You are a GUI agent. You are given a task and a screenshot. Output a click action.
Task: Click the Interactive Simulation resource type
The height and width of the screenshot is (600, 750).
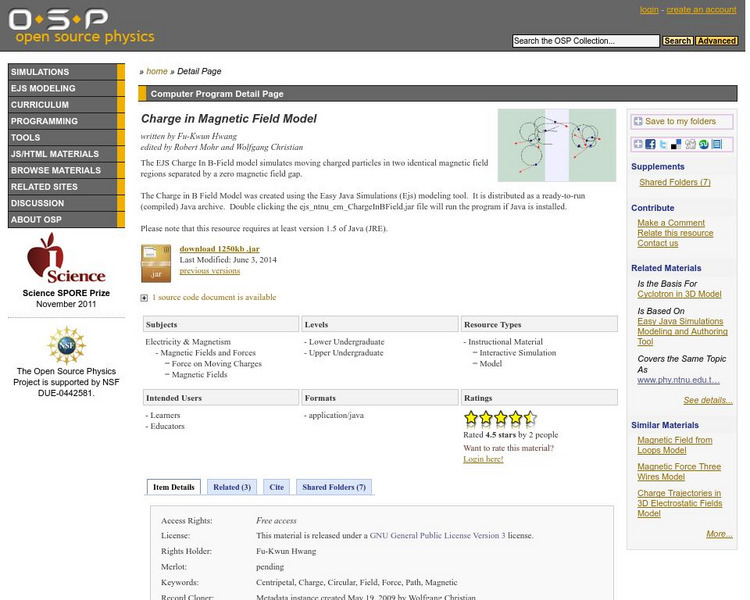point(518,353)
